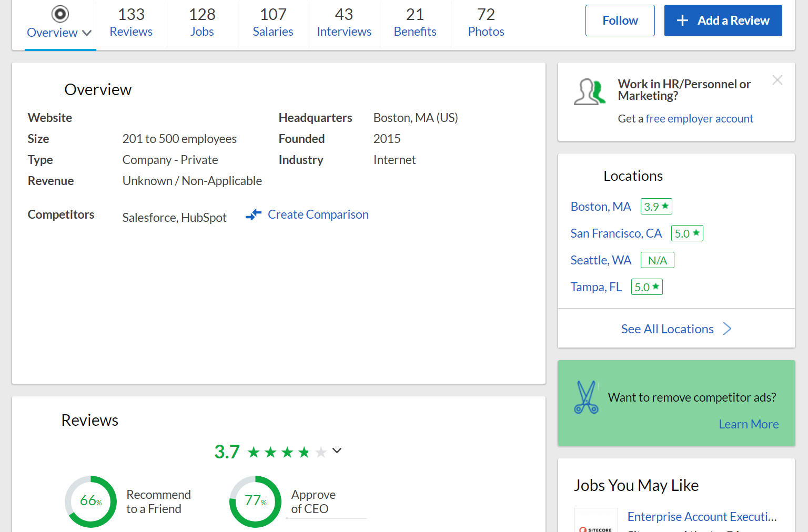View the 21 Benefits tab
This screenshot has height=532, width=808.
tap(415, 23)
